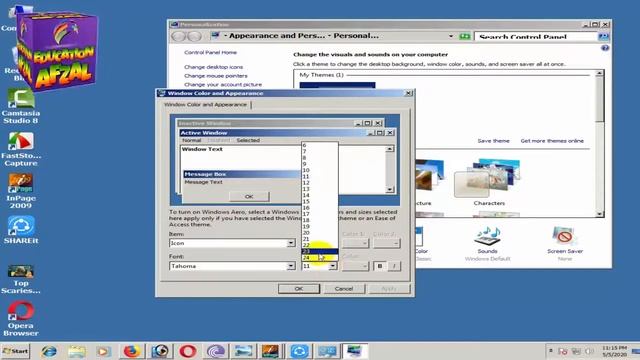Screen dimensions: 640x360
Task: Collapse the font size dropdown showing 11
Action: 333,266
